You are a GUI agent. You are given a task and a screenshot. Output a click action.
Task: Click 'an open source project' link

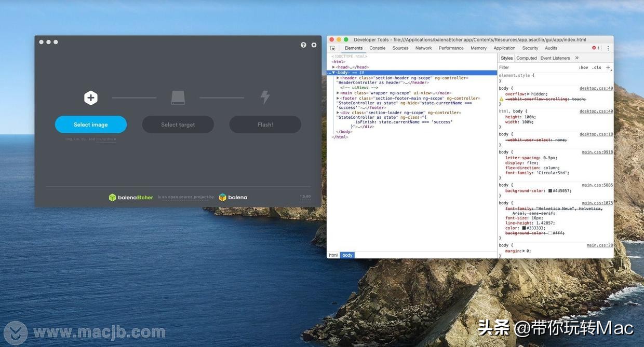click(185, 197)
